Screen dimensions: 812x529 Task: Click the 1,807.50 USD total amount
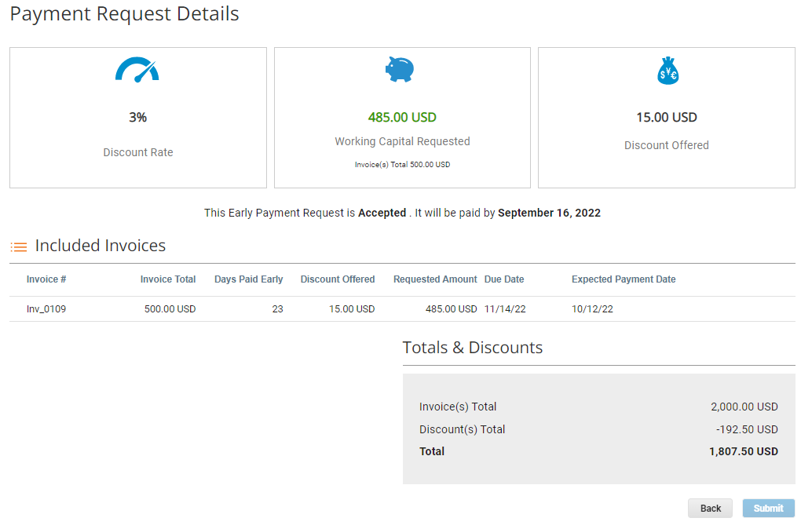tap(743, 451)
